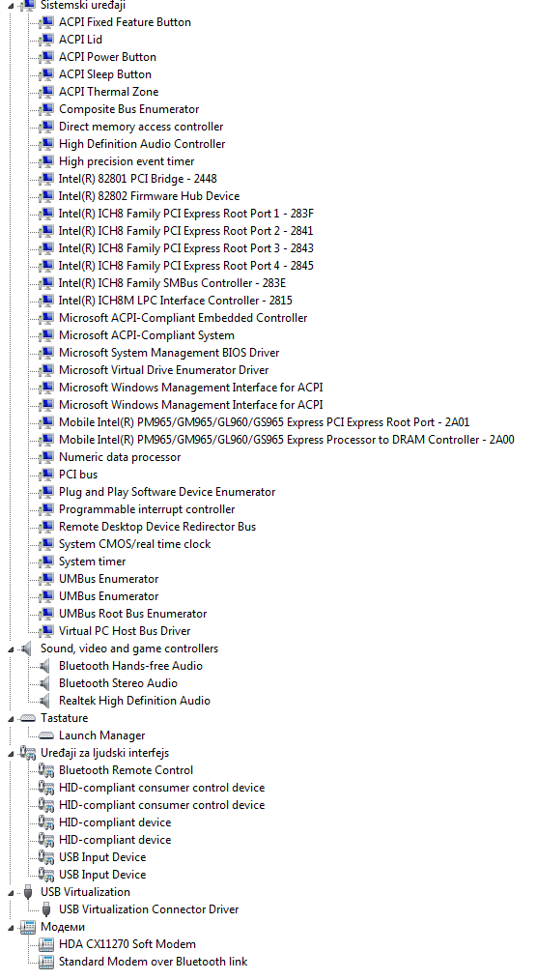Click the speaker icon for Realtek High Definition Audio
This screenshot has height=980, width=536.
(45, 701)
